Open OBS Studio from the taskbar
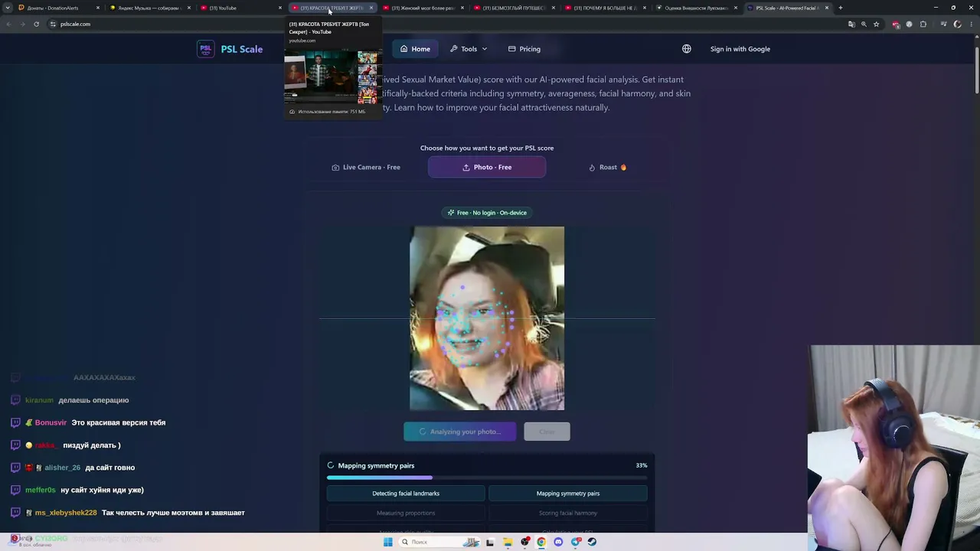 click(x=525, y=542)
